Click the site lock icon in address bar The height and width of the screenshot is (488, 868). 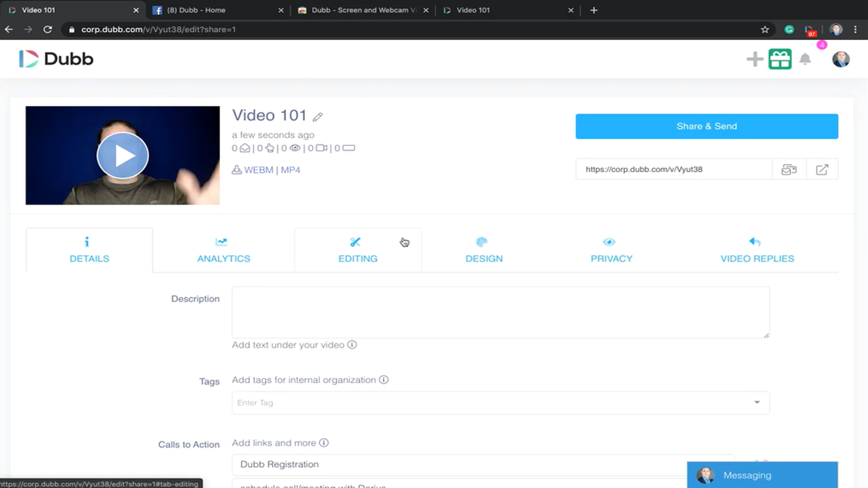click(71, 29)
